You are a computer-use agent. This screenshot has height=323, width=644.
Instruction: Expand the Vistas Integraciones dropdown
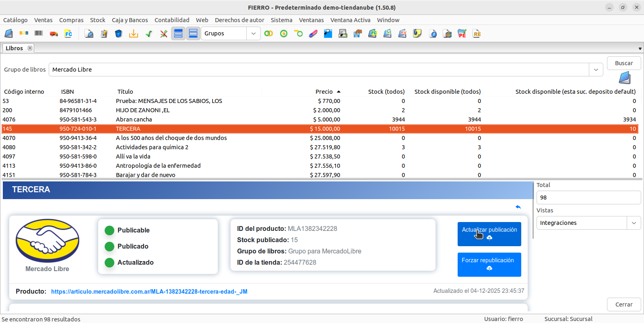click(x=634, y=223)
